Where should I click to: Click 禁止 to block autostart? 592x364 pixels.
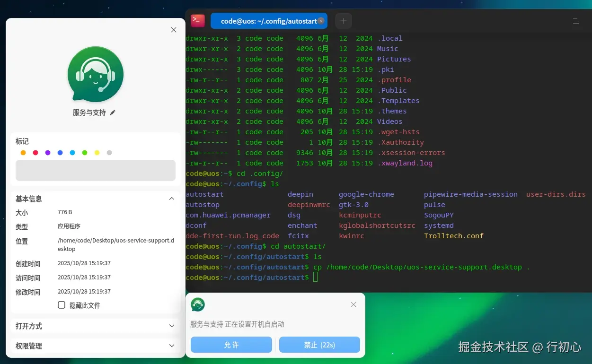319,345
